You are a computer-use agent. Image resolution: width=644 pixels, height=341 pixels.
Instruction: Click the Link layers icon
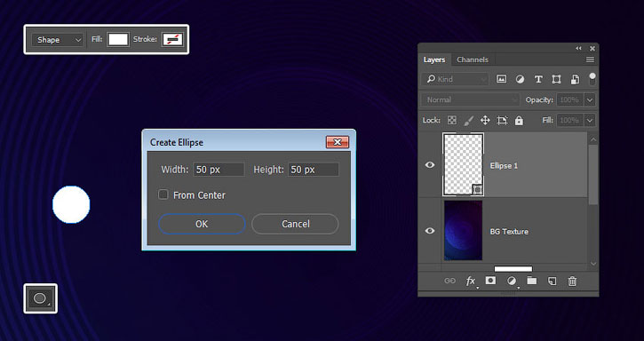pos(449,281)
